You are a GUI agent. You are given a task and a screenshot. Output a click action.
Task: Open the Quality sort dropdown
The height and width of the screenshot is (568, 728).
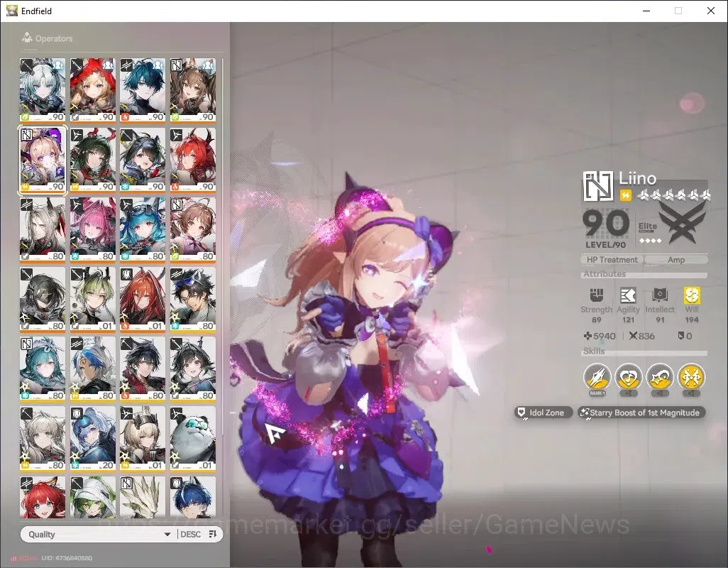point(99,534)
